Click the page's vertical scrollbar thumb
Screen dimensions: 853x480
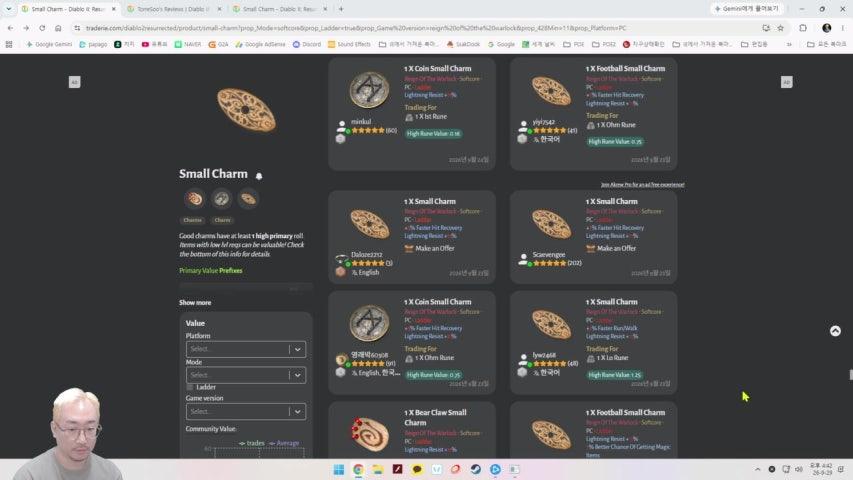850,375
